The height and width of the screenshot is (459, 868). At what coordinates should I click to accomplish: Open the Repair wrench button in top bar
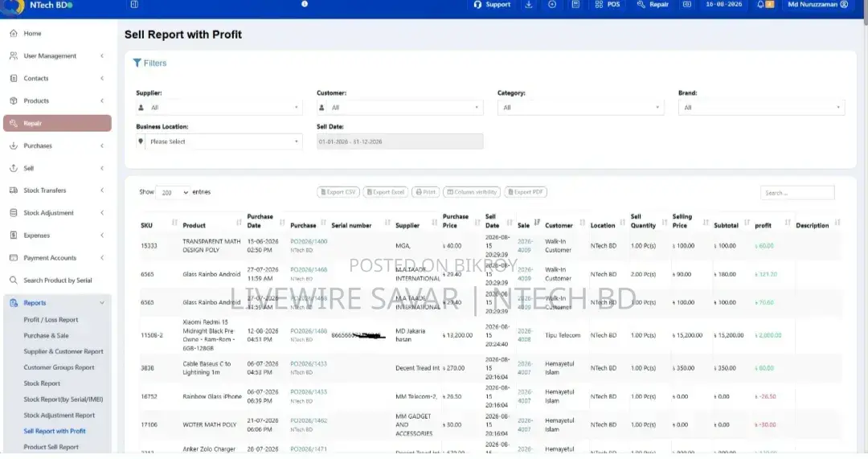(x=653, y=5)
